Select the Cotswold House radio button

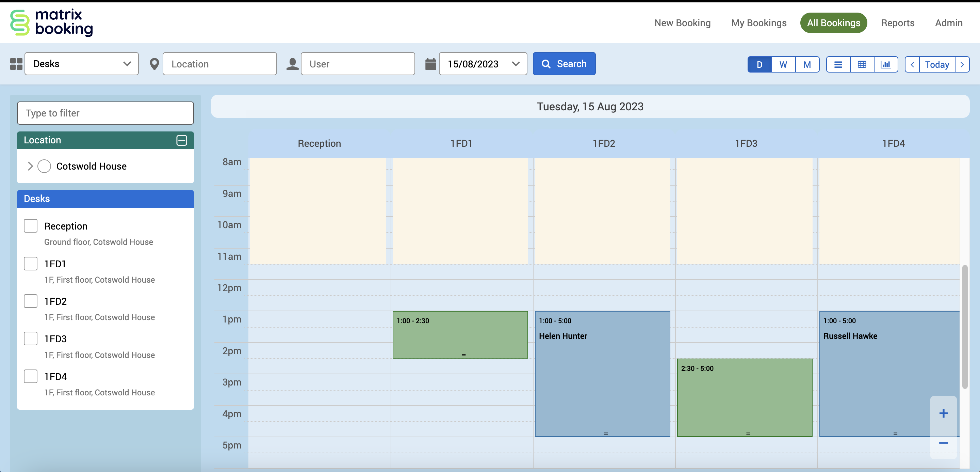tap(44, 166)
